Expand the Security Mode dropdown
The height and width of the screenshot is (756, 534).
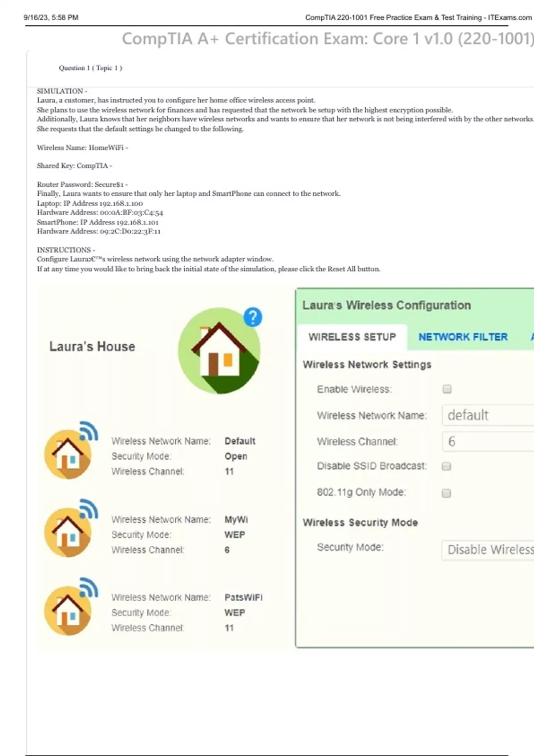pos(488,550)
